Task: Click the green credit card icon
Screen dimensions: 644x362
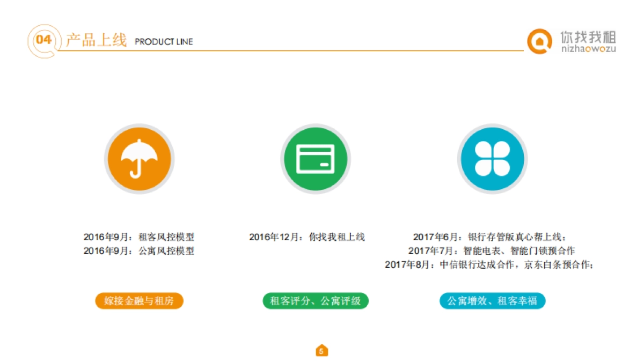Action: [316, 159]
